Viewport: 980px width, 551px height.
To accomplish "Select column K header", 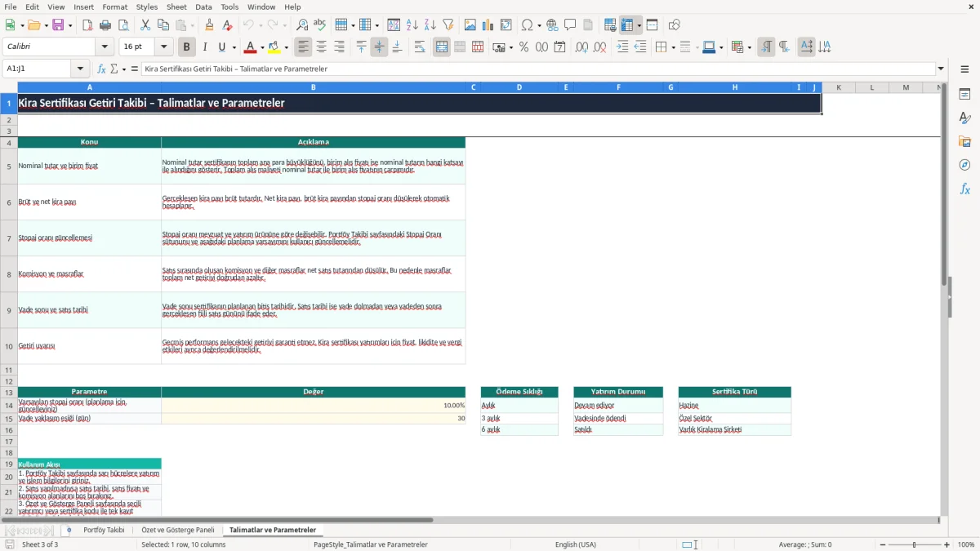I will tap(839, 87).
